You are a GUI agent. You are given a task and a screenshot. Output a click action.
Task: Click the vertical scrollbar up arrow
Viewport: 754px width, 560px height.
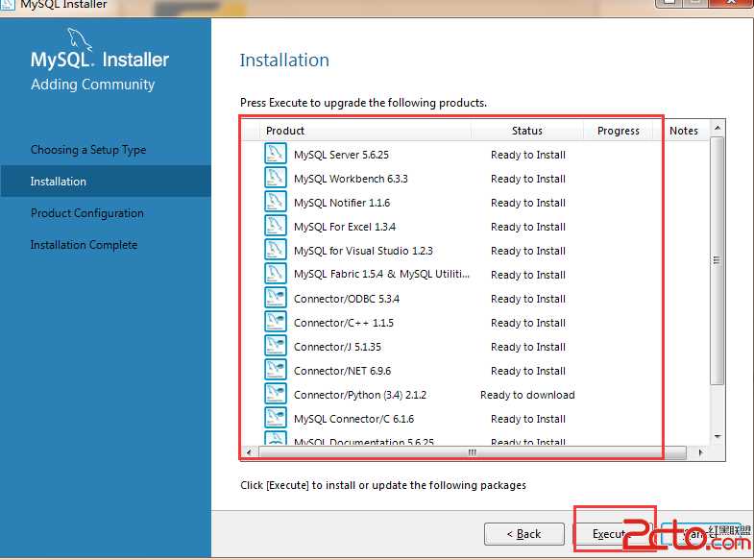(x=717, y=128)
